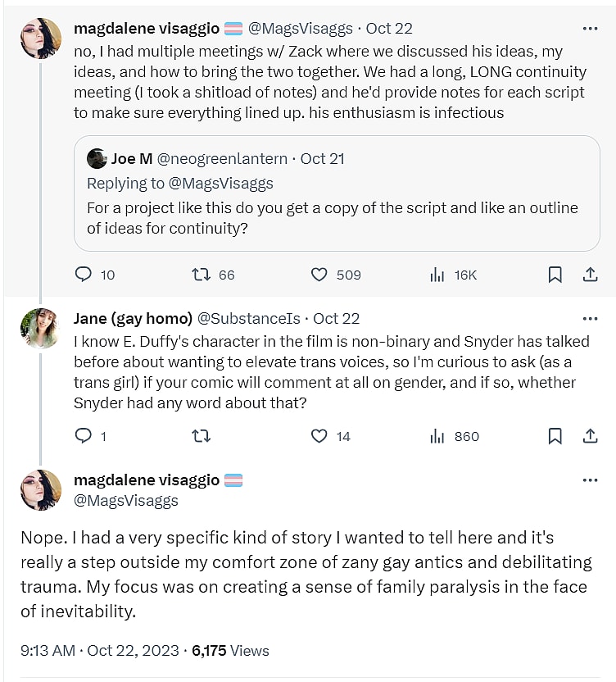Like Jane's tweet with 14 likes
Viewport: 616px width, 682px height.
click(319, 436)
